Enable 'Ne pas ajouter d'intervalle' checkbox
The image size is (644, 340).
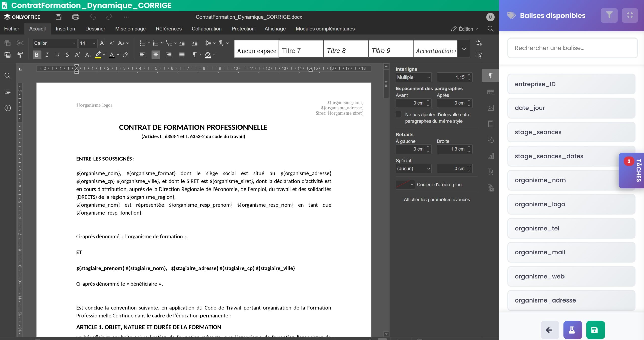point(399,114)
